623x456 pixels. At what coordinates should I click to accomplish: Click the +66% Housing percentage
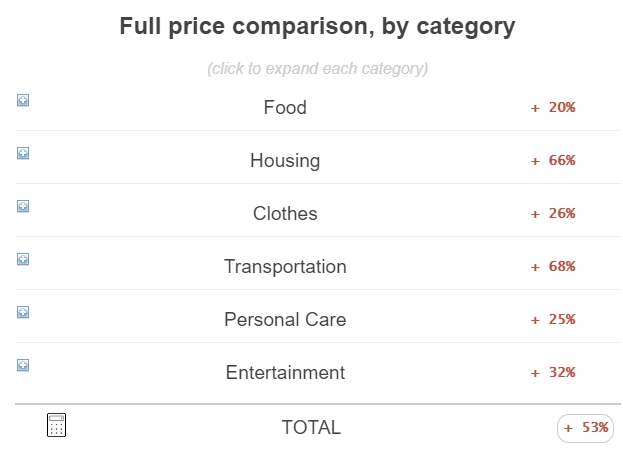(x=553, y=160)
